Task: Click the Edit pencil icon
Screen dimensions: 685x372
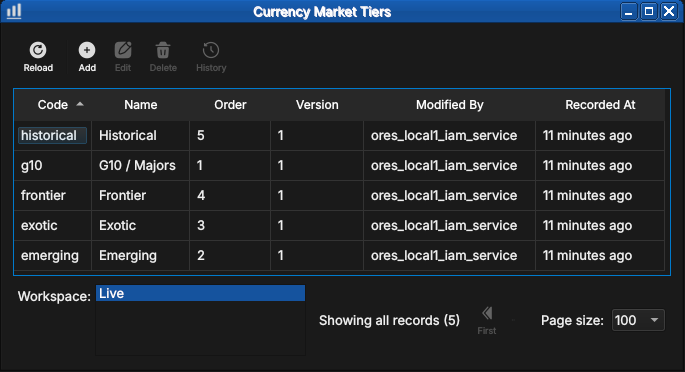Action: (x=123, y=50)
